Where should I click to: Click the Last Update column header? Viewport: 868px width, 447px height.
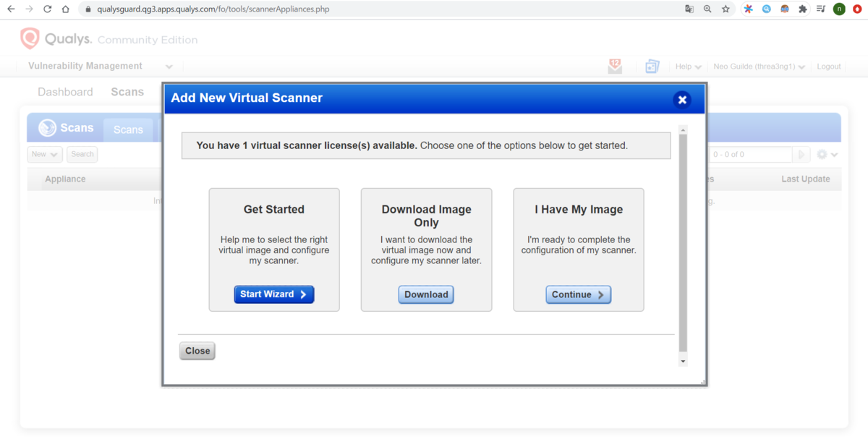pos(806,179)
